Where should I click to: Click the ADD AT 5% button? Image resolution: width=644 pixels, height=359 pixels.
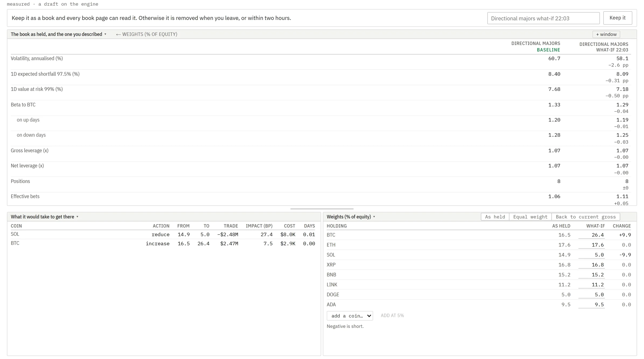[x=392, y=316]
